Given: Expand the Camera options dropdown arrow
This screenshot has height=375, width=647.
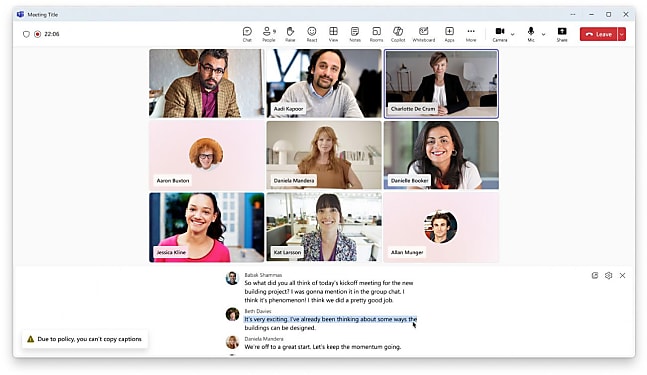Looking at the screenshot, I should pos(512,34).
